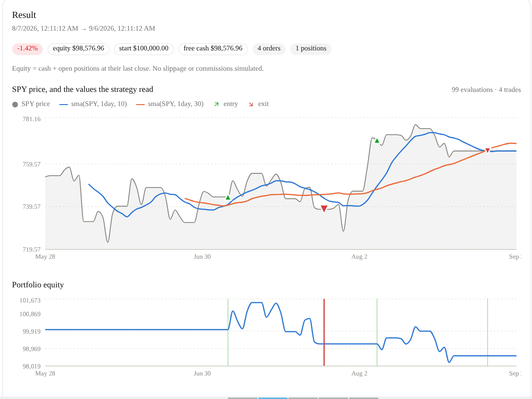Click the 98,969 equity axis label
The width and height of the screenshot is (532, 399).
pos(32,349)
